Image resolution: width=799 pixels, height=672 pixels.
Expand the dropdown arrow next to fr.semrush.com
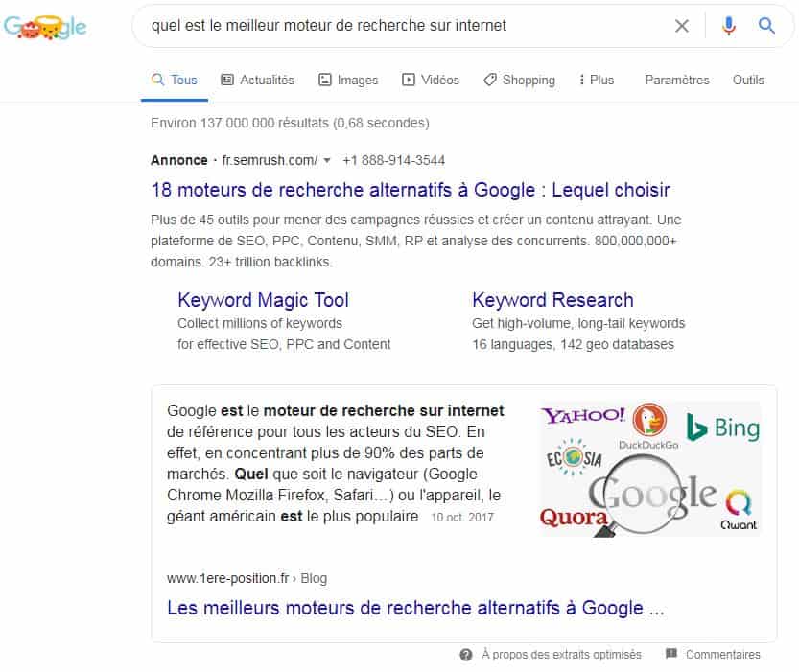[327, 161]
